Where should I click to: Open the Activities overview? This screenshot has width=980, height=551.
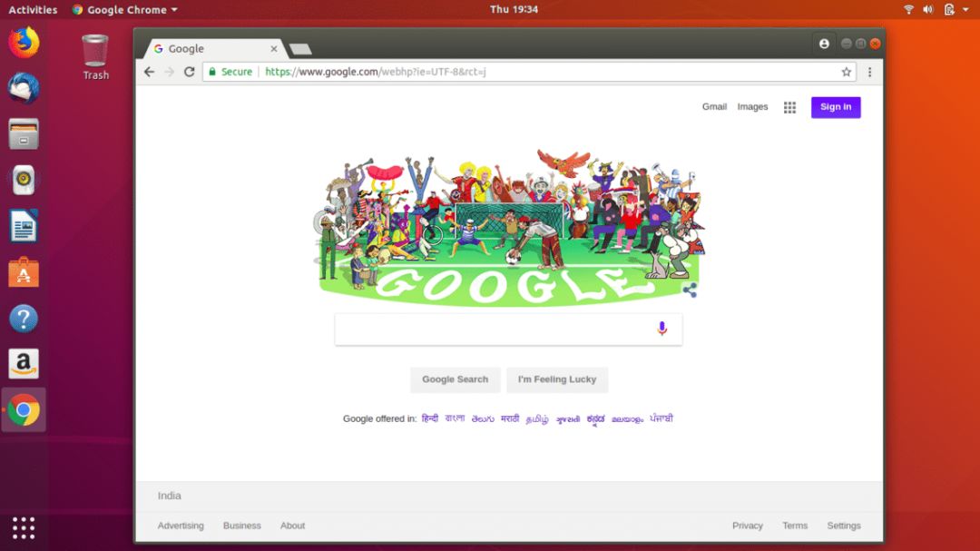tap(33, 10)
